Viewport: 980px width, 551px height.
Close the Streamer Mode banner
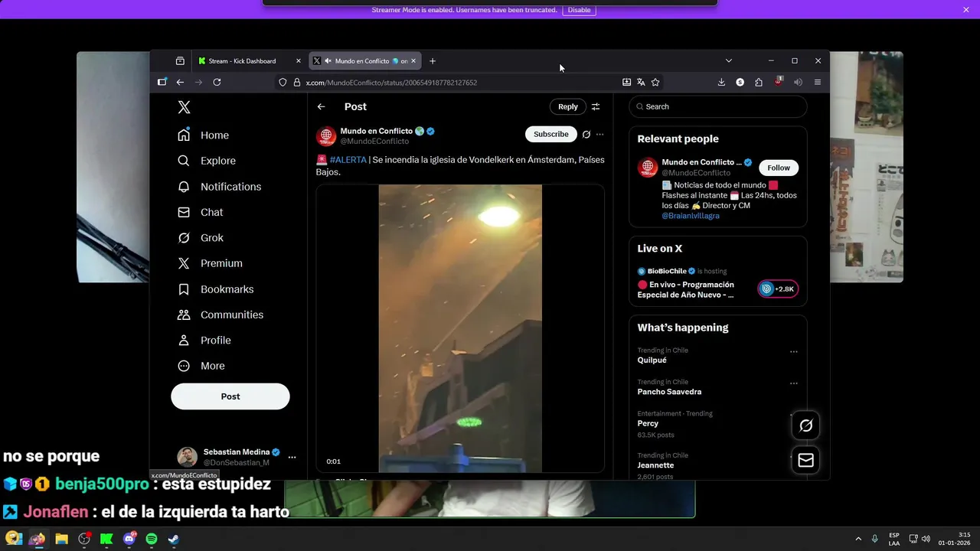pos(966,9)
